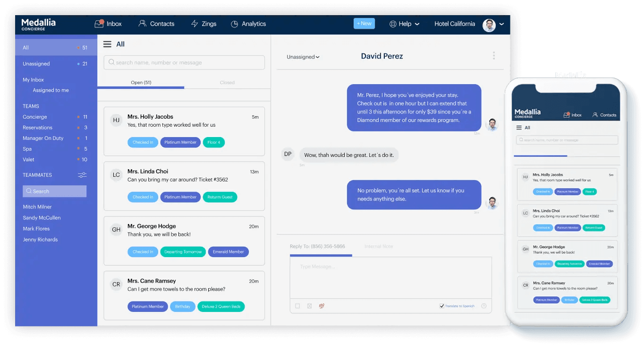Click the image attachment icon below the message box
Image resolution: width=644 pixels, height=345 pixels.
pyautogui.click(x=309, y=306)
